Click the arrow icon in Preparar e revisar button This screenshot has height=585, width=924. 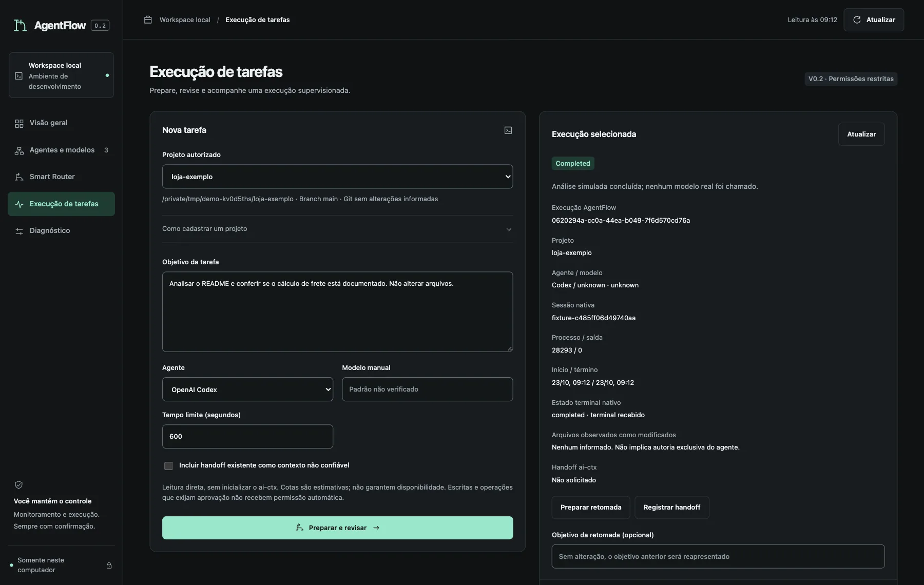[x=376, y=528]
